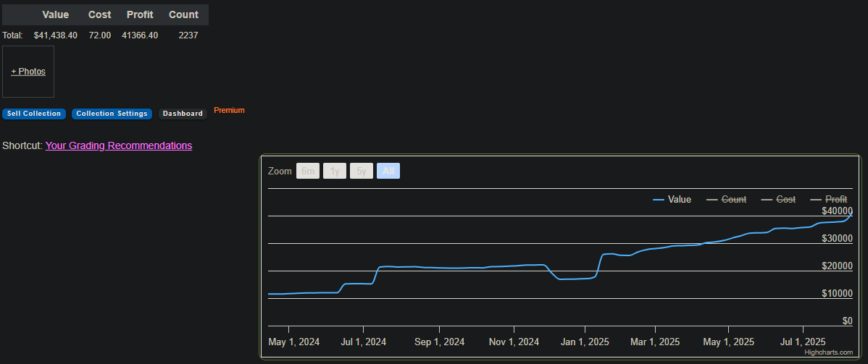
Task: Click the Sell Collection button
Action: 34,114
